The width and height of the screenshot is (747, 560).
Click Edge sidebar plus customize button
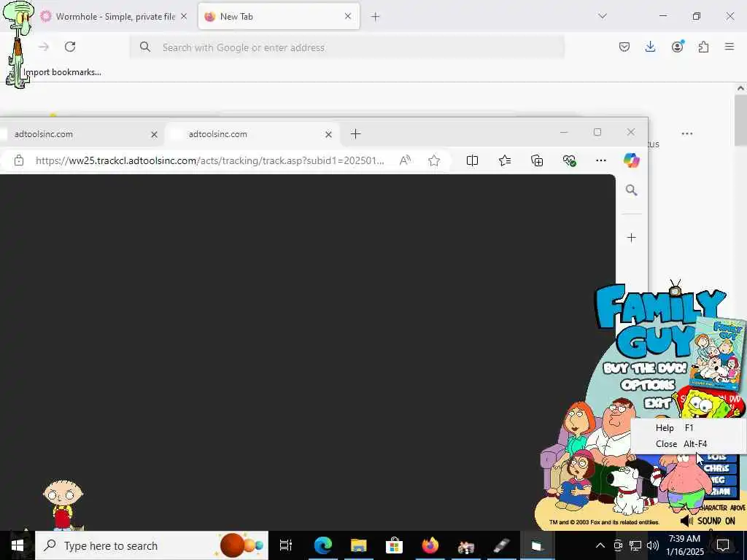click(631, 238)
